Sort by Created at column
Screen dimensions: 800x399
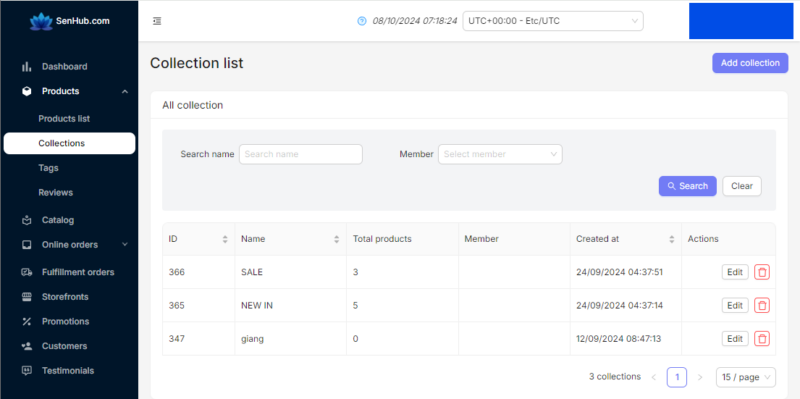point(672,239)
